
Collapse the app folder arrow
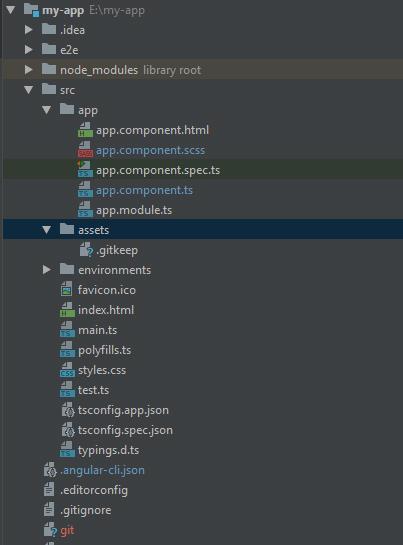pyautogui.click(x=47, y=110)
